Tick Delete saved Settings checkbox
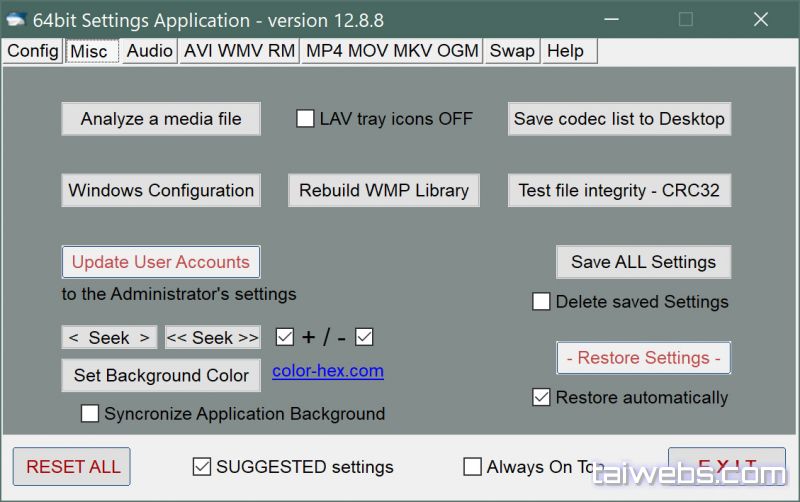Viewport: 800px width, 502px height. 541,302
